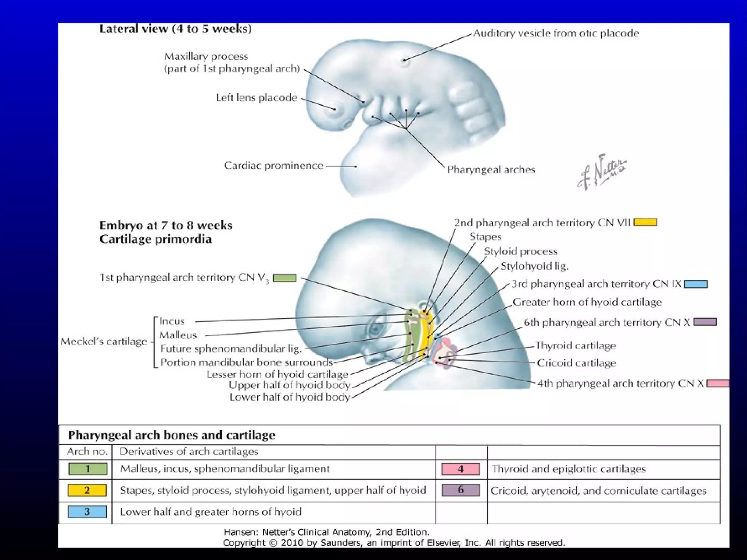Click the green CN V3 legend swatch

pos(285,278)
